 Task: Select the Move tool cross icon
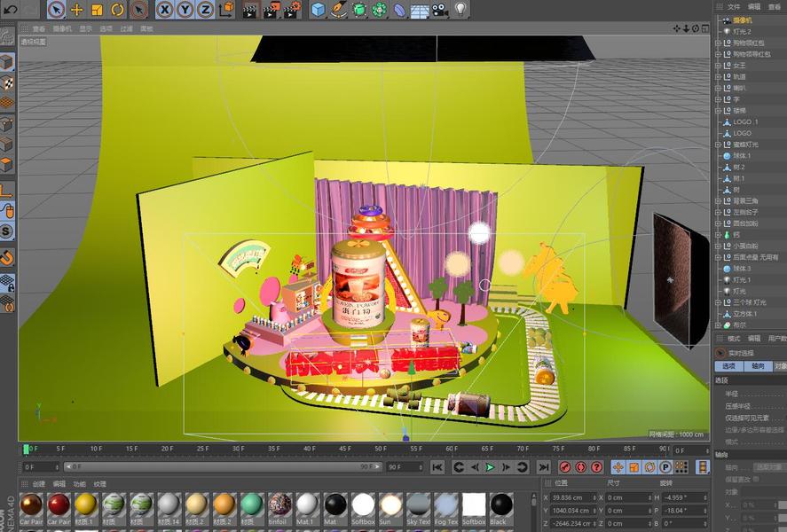[x=77, y=10]
